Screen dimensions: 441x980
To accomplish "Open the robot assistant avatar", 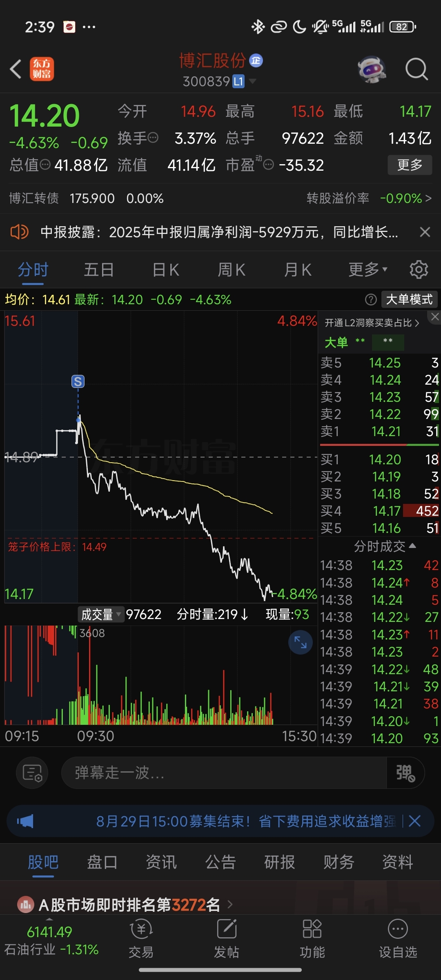I will [x=372, y=69].
